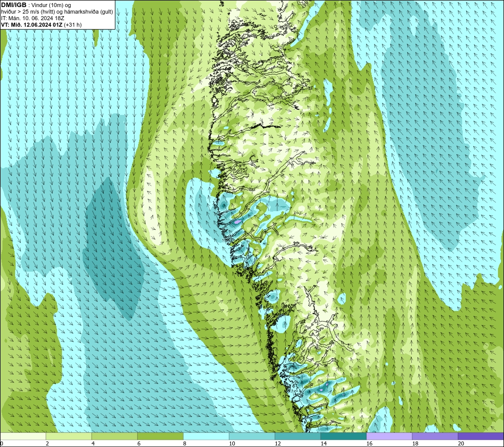This screenshot has width=504, height=447.
Task: Click the 'DMI/IGB' title text
Action: (14, 5)
